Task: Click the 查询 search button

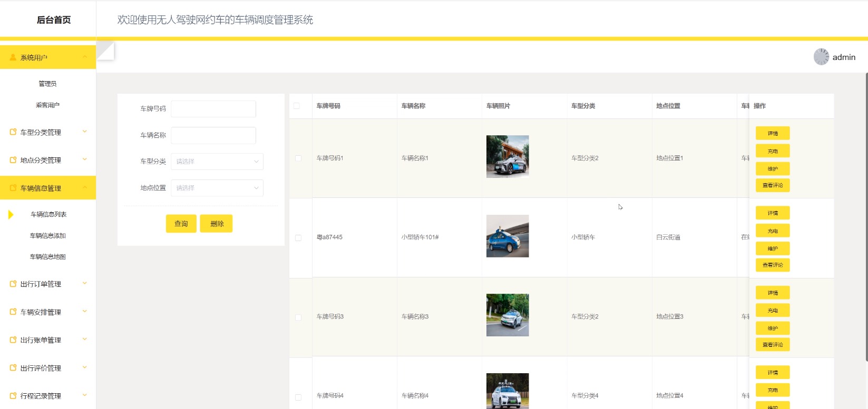Action: click(181, 224)
